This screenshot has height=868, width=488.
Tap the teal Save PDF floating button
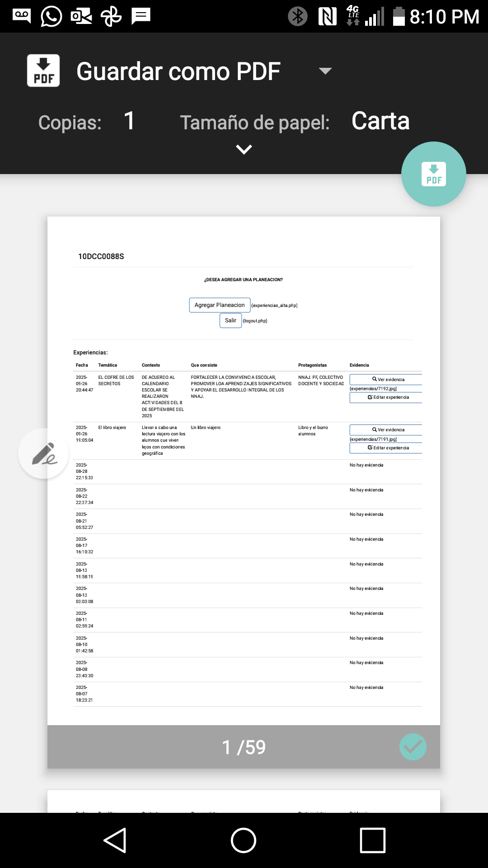pos(433,174)
